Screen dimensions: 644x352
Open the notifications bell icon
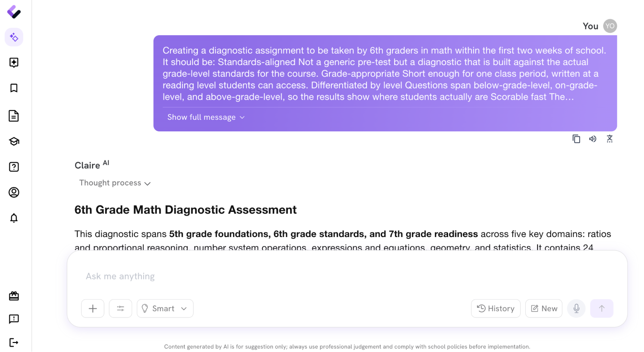[x=14, y=218]
